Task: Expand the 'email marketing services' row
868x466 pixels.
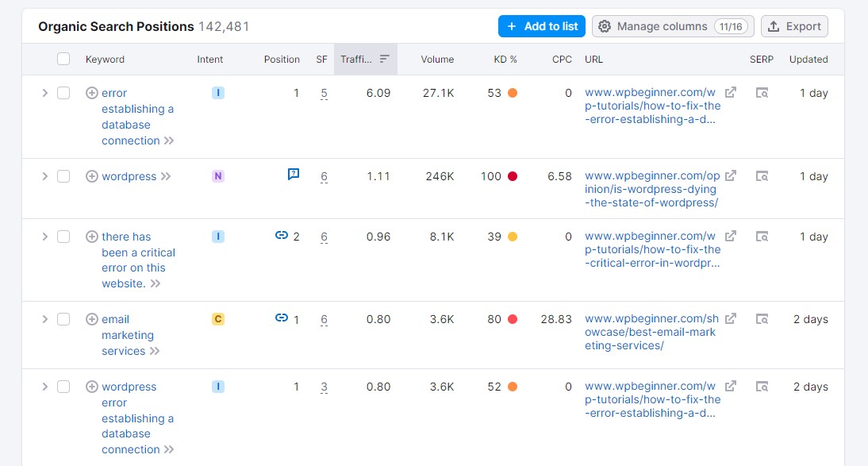Action: (x=45, y=319)
